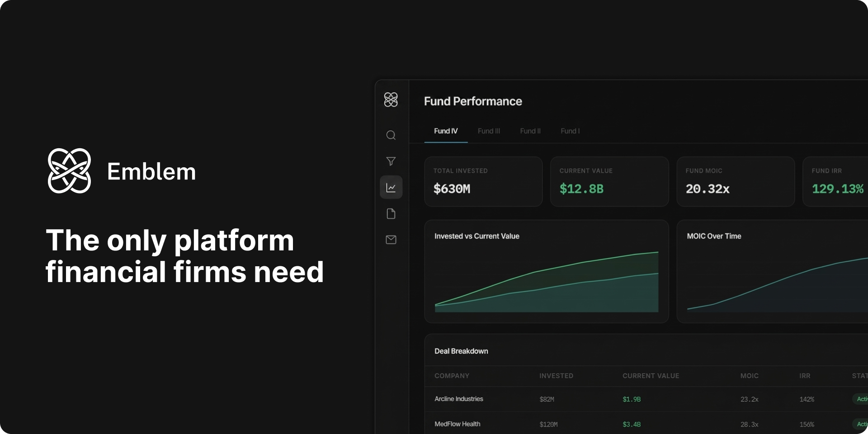Select the Total Invested $630M card

coord(483,182)
